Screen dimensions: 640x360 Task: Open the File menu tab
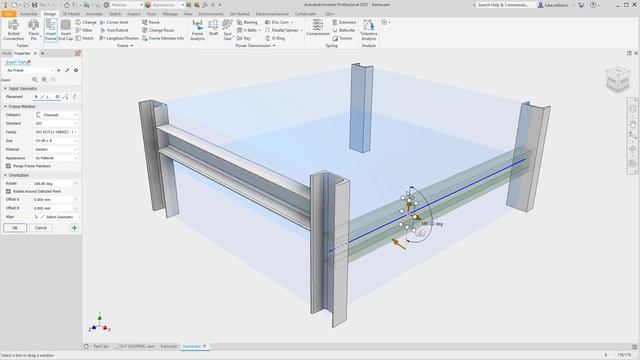(x=8, y=14)
